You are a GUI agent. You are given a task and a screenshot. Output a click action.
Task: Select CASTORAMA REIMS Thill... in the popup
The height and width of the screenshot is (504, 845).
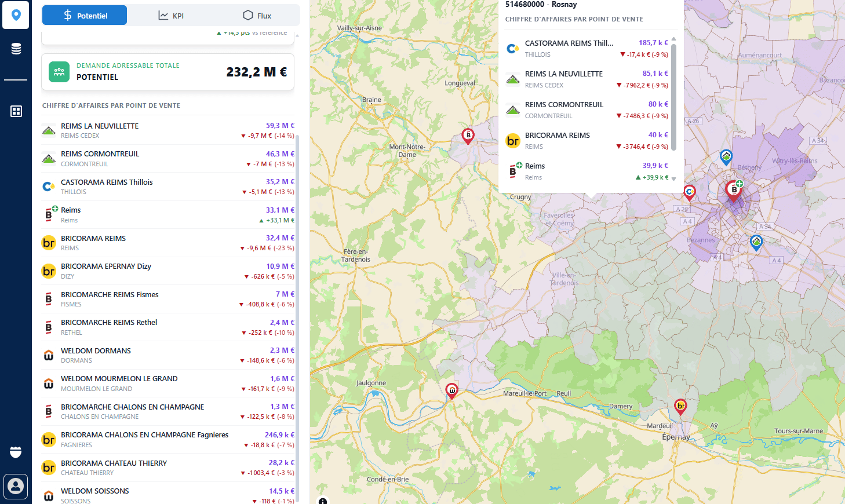coord(569,43)
